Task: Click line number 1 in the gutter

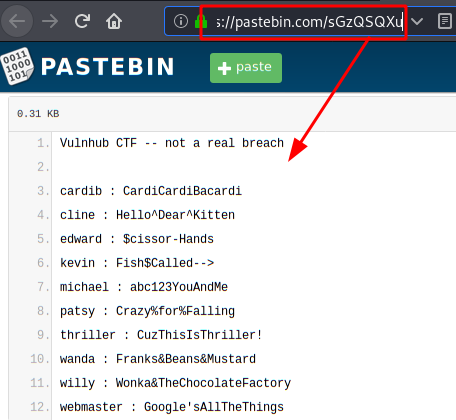Action: (43, 143)
